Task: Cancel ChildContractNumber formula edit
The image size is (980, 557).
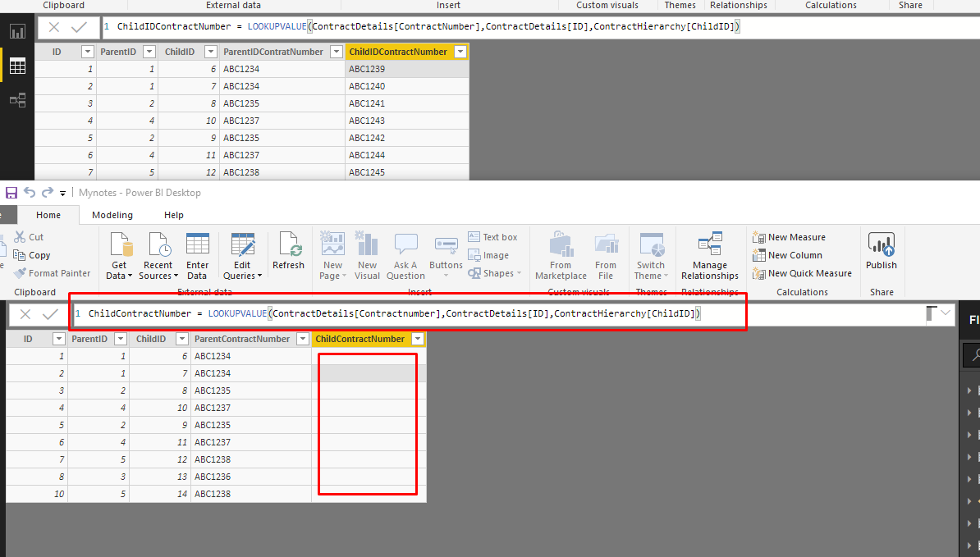Action: point(25,314)
